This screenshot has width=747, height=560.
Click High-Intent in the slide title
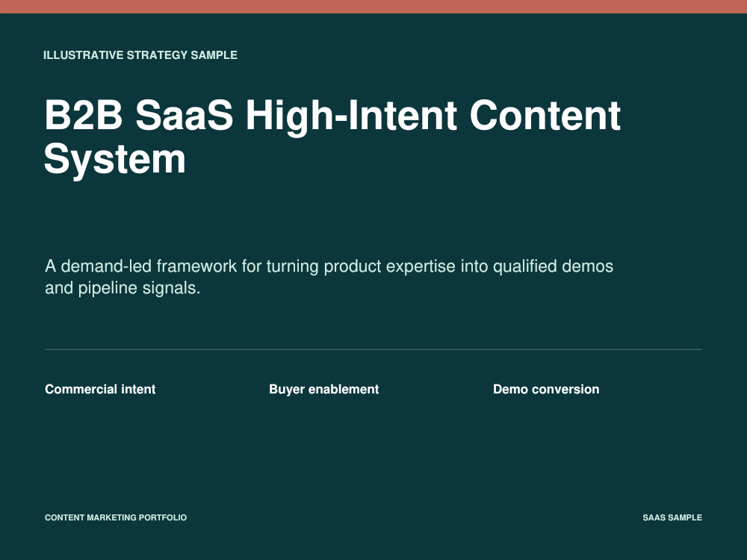pyautogui.click(x=352, y=115)
